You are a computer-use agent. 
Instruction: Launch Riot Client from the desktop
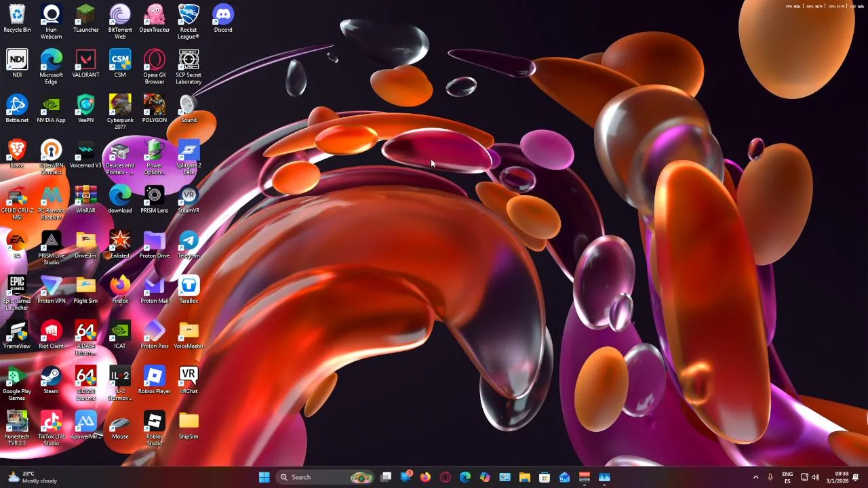[52, 335]
